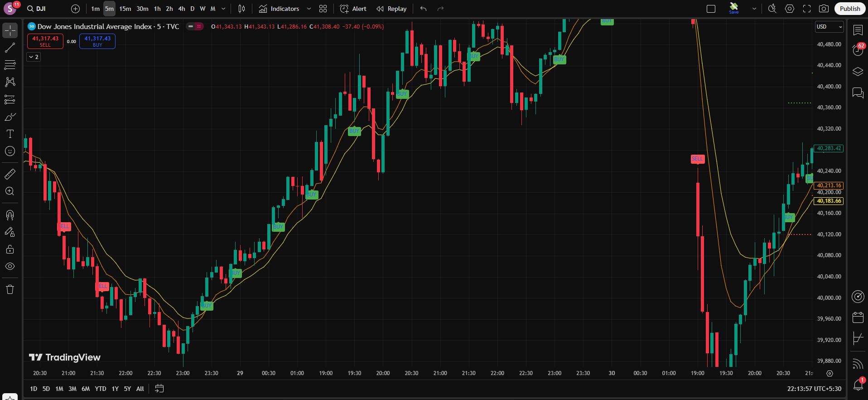
Task: Create a new Alert
Action: pyautogui.click(x=353, y=9)
